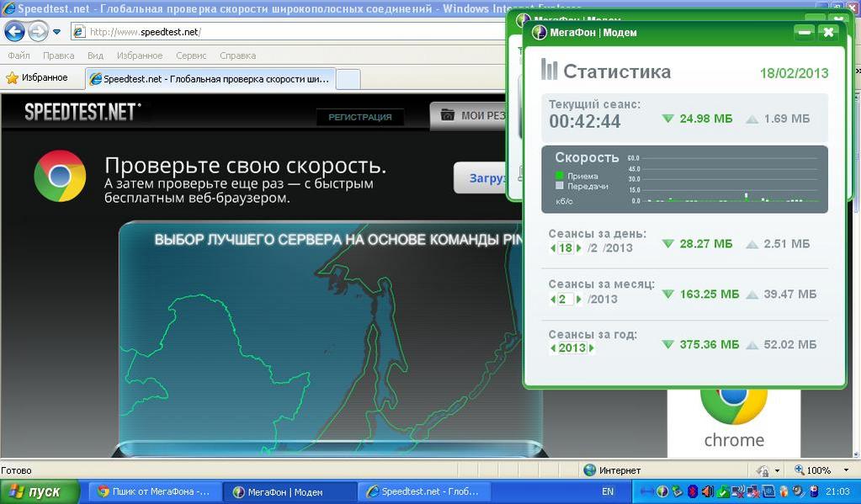Go to next year after 2013
The height and width of the screenshot is (504, 861).
(592, 347)
